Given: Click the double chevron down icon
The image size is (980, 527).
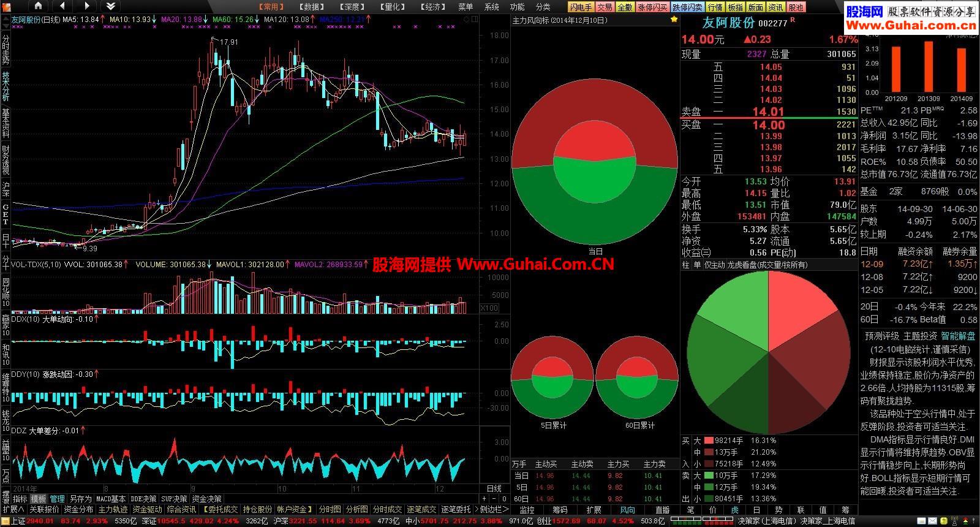Looking at the screenshot, I should click(110, 6).
